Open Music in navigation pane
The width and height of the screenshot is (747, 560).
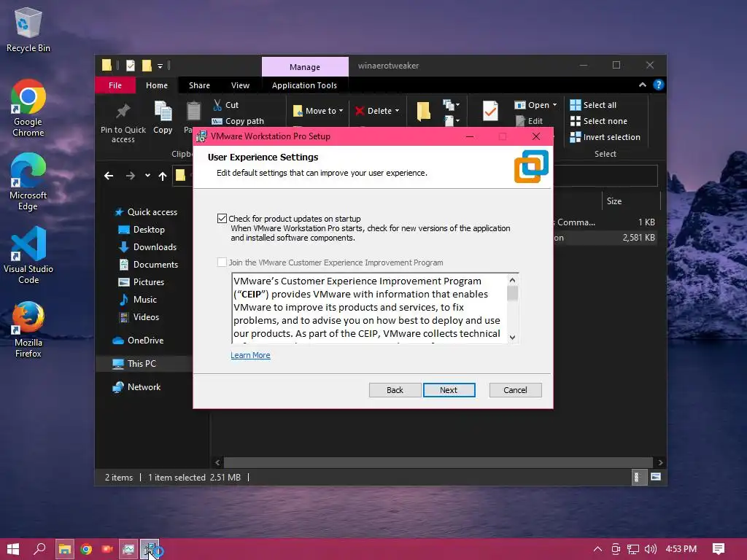138,300
